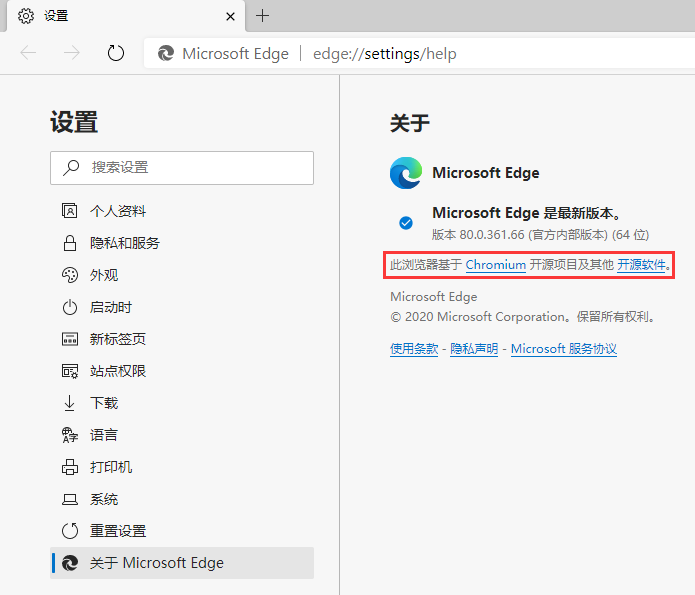Click 'Microsoft Edge 是最新版本。' status text

(527, 213)
